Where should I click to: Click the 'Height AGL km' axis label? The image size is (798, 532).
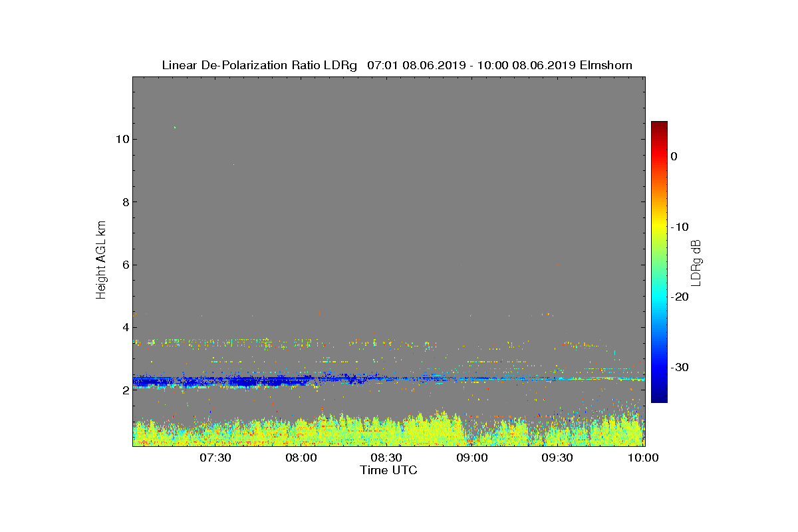tap(101, 261)
